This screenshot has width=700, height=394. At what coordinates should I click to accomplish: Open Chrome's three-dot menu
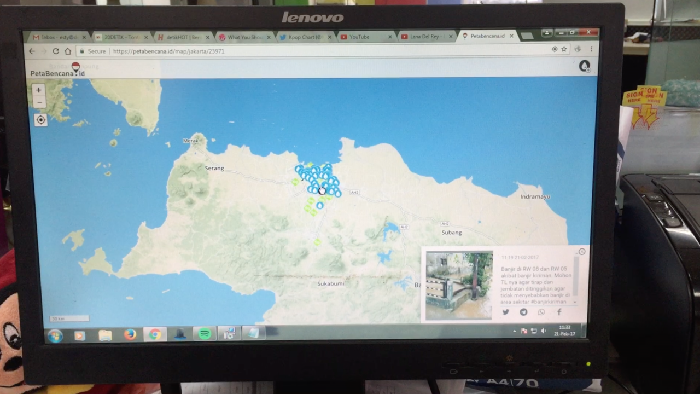(x=592, y=49)
